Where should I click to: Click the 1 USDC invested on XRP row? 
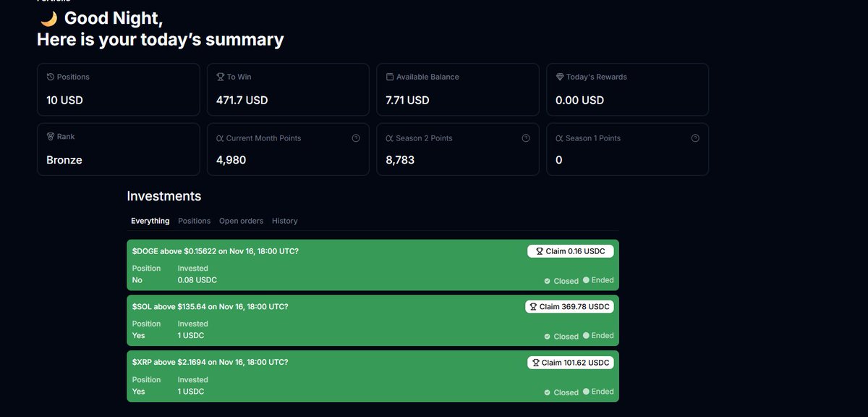click(x=191, y=392)
